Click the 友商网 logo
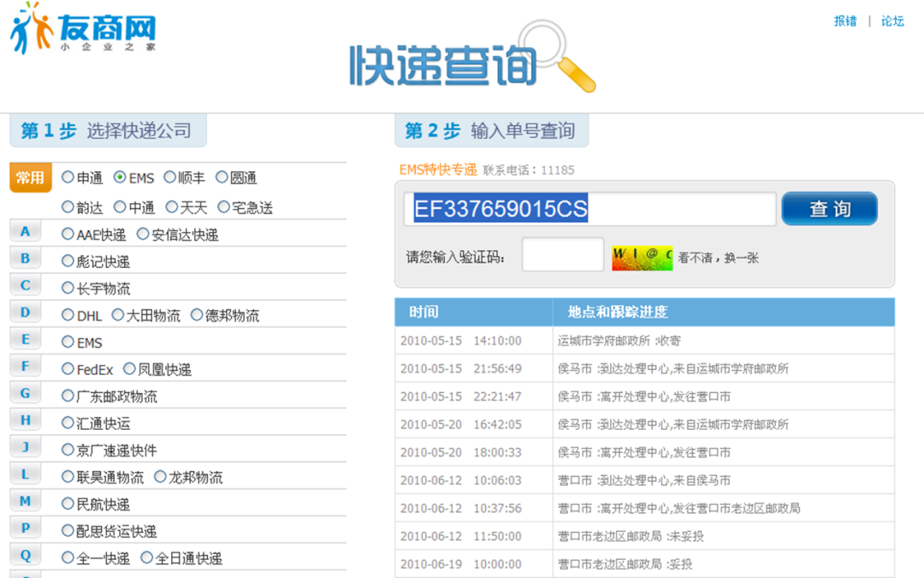 pyautogui.click(x=83, y=28)
